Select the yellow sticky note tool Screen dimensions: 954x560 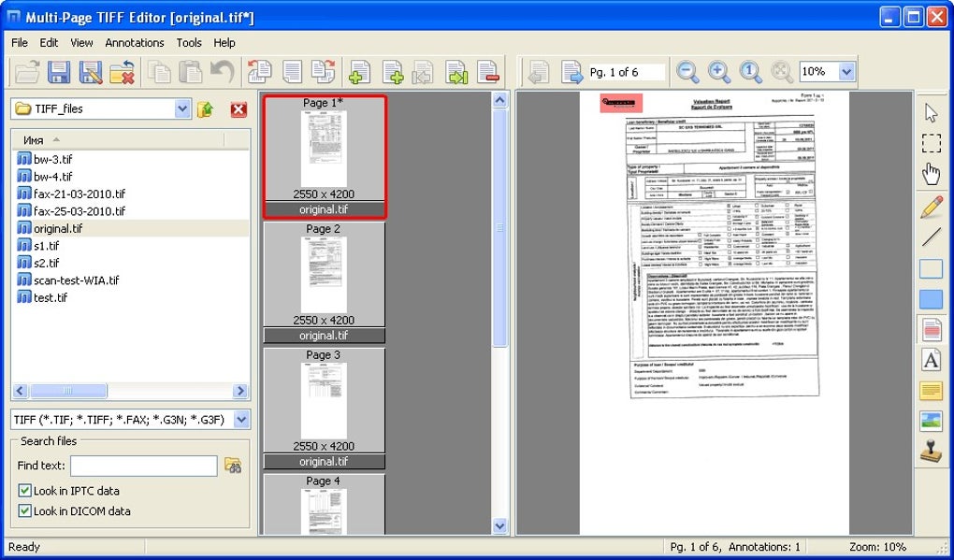click(x=931, y=391)
